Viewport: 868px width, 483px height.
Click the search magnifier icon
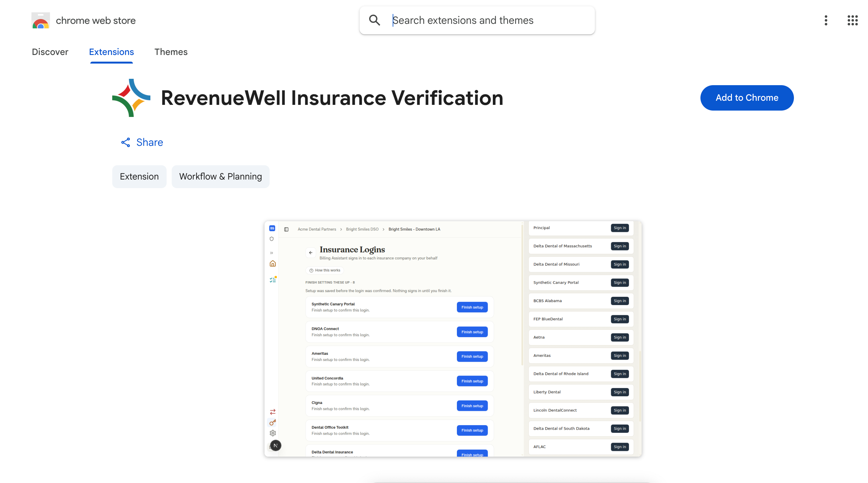pyautogui.click(x=374, y=20)
